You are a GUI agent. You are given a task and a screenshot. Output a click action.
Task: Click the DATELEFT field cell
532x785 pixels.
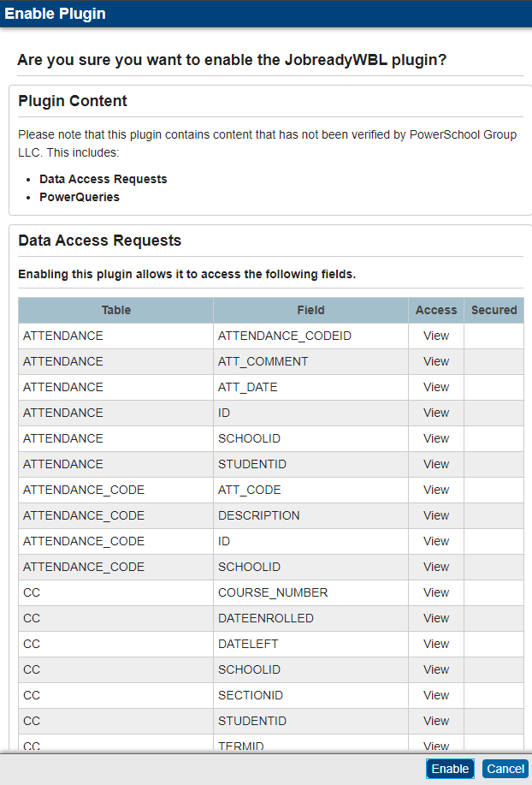(311, 644)
